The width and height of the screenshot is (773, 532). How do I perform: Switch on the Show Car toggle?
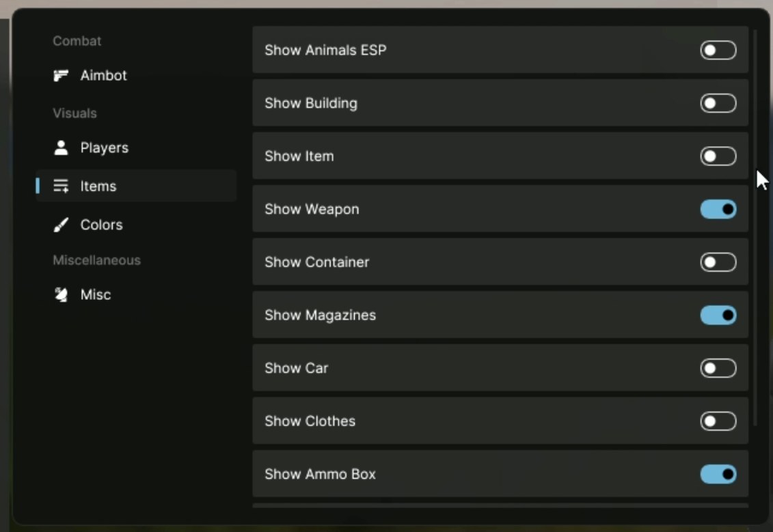pyautogui.click(x=718, y=368)
